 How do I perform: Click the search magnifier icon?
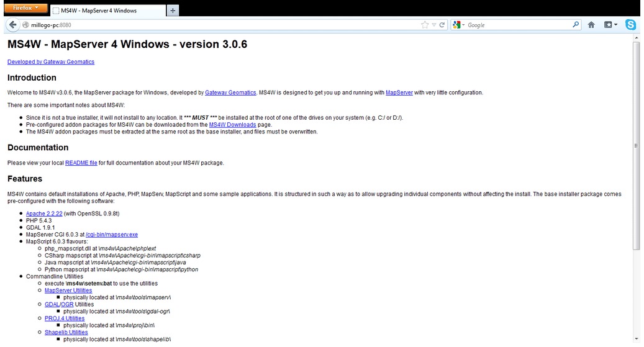(576, 25)
